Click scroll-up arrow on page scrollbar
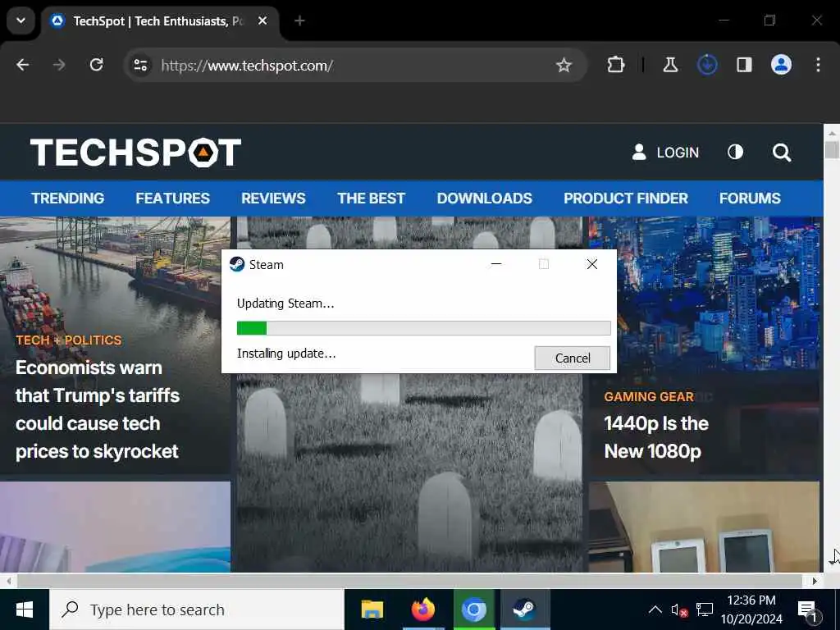This screenshot has height=630, width=840. click(832, 132)
